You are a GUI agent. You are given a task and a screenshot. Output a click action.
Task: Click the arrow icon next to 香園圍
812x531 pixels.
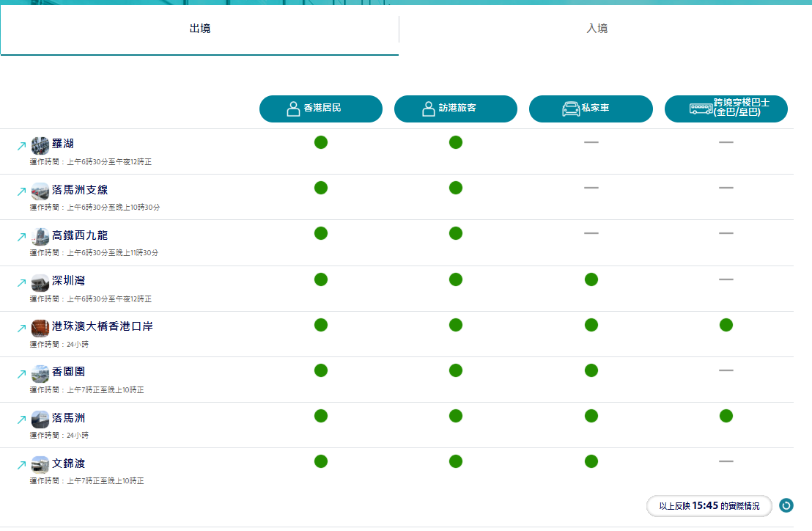click(x=21, y=374)
